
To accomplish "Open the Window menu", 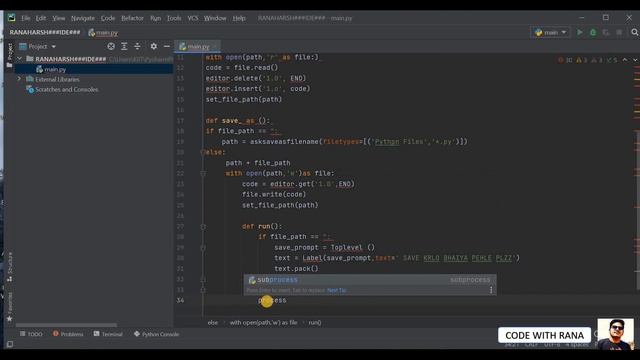I will [x=215, y=18].
